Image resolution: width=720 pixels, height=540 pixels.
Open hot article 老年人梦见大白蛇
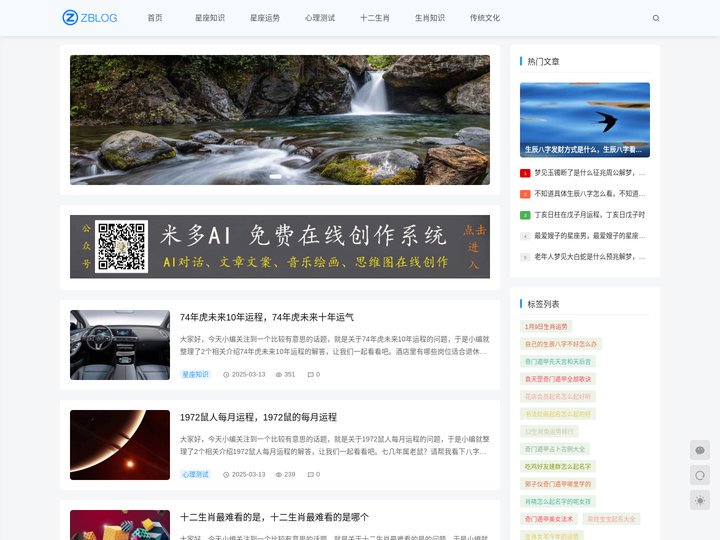590,257
